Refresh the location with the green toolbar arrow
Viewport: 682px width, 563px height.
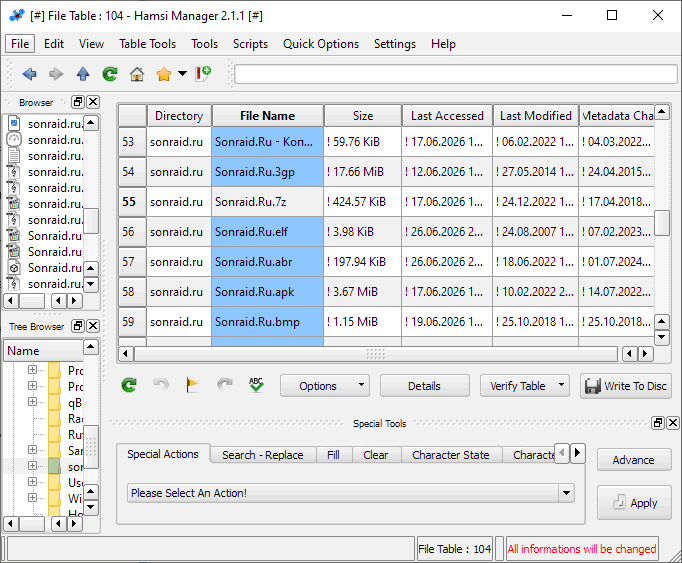tap(110, 74)
